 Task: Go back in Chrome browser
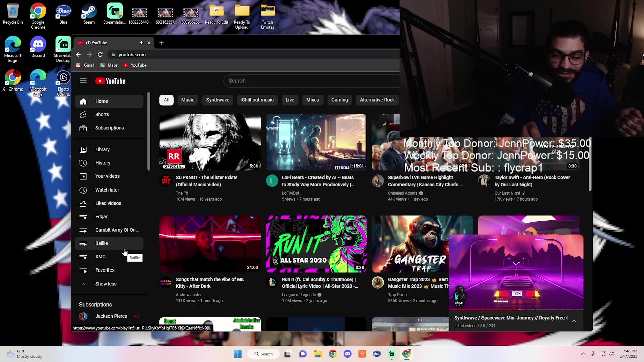78,54
